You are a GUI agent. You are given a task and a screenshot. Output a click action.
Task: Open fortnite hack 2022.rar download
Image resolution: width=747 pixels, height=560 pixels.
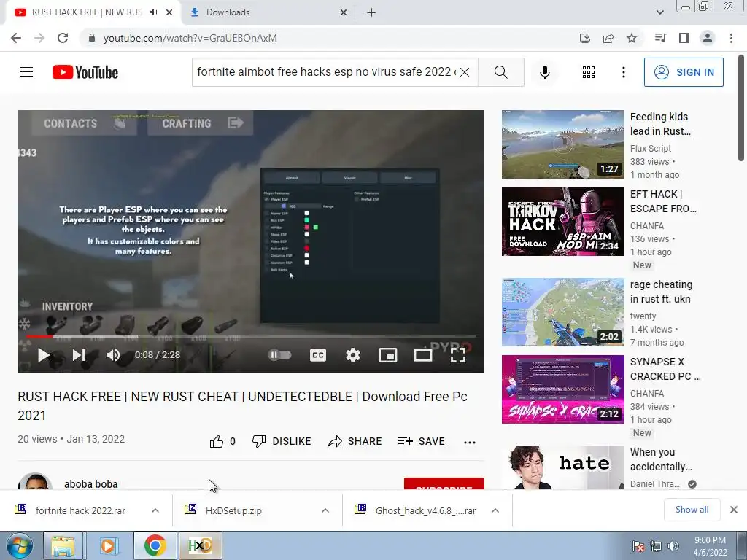click(80, 510)
